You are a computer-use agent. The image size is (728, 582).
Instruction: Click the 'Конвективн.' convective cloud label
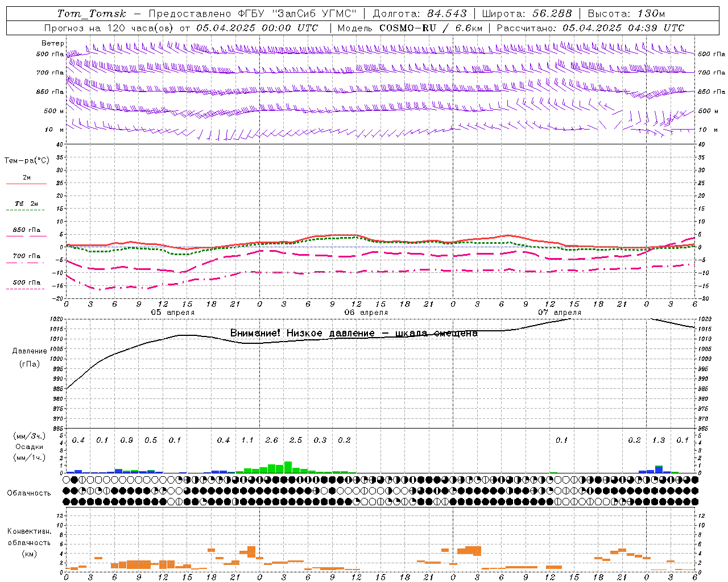click(x=29, y=531)
